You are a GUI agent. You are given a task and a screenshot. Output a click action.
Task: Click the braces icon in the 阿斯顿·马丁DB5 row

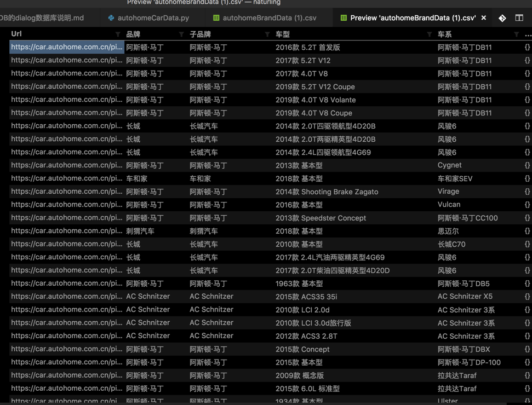pos(527,283)
